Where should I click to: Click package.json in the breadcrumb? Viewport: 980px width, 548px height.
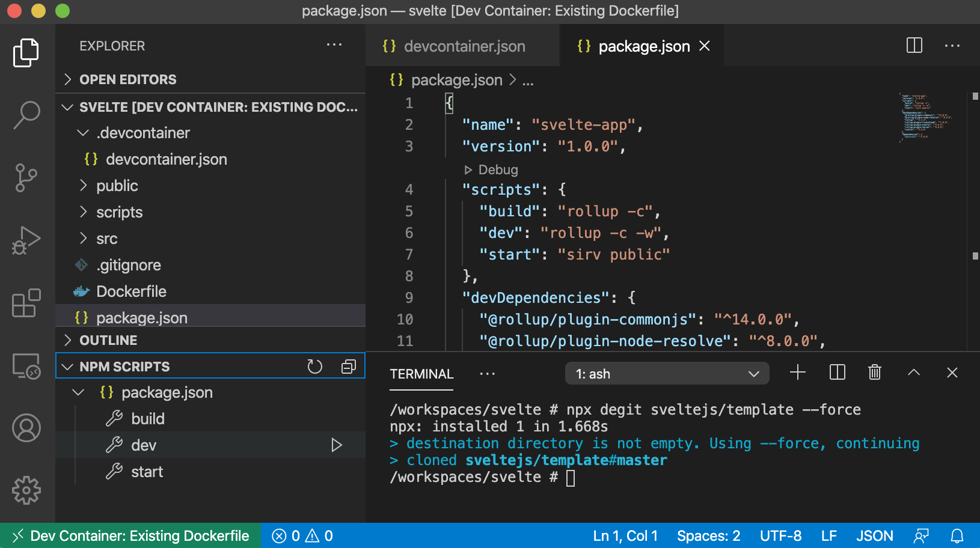(x=456, y=80)
